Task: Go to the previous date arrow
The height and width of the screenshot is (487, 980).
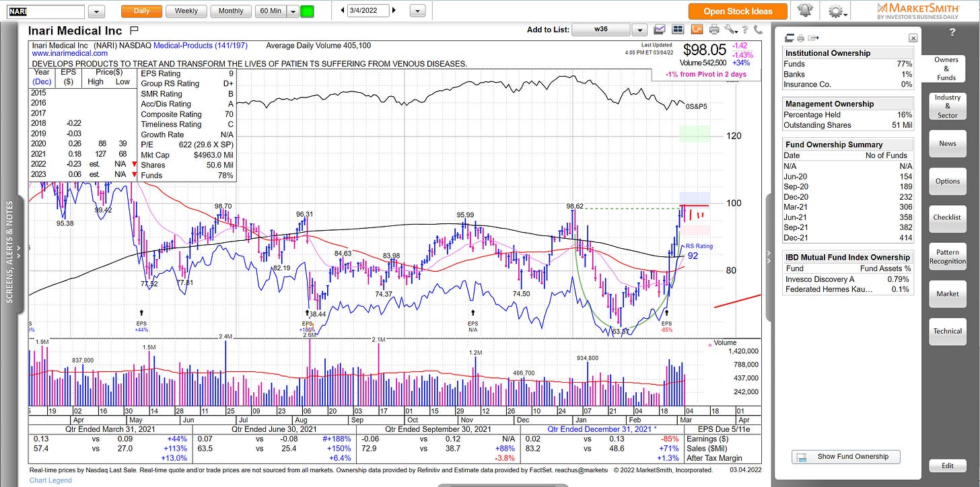Action: click(343, 11)
